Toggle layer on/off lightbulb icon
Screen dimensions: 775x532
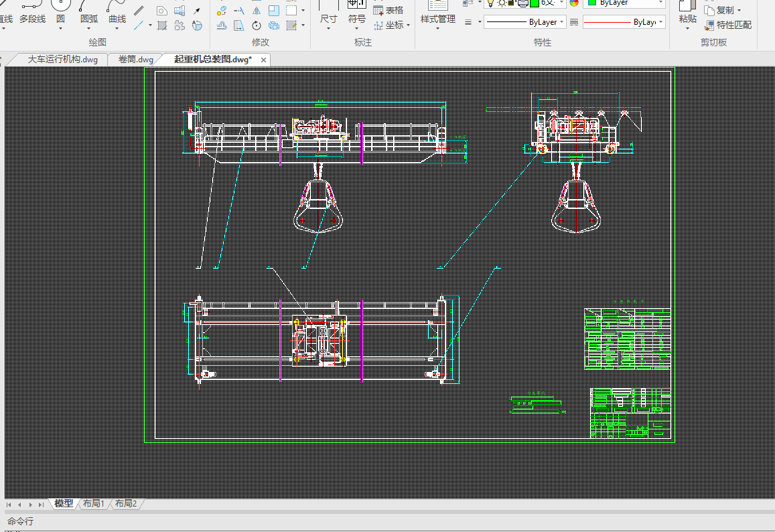pyautogui.click(x=490, y=3)
